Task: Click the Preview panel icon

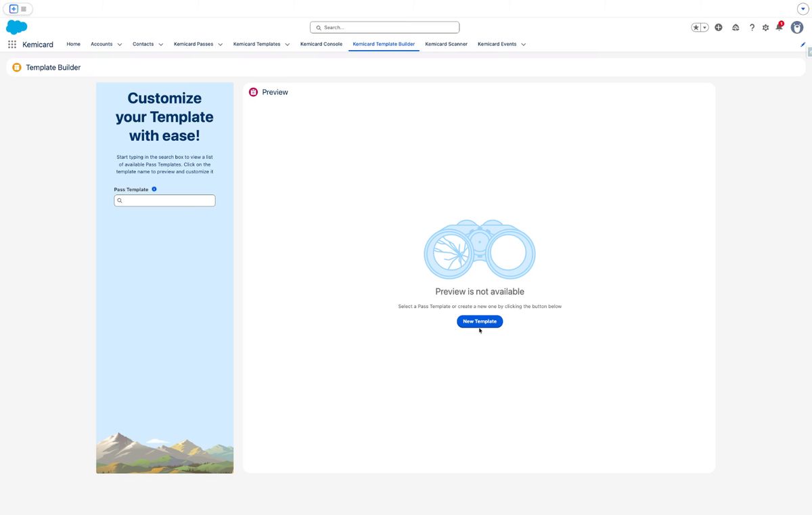Action: point(253,92)
